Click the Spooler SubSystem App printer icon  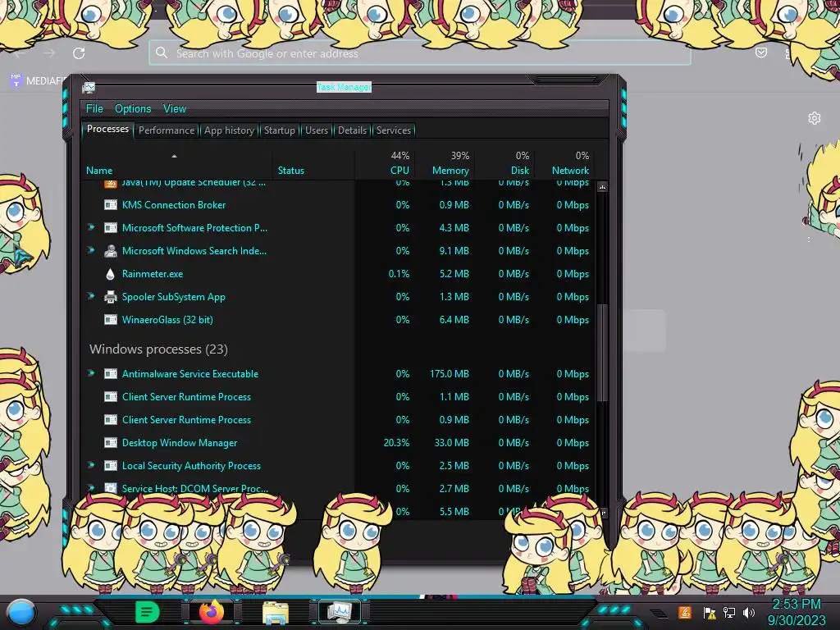click(111, 297)
